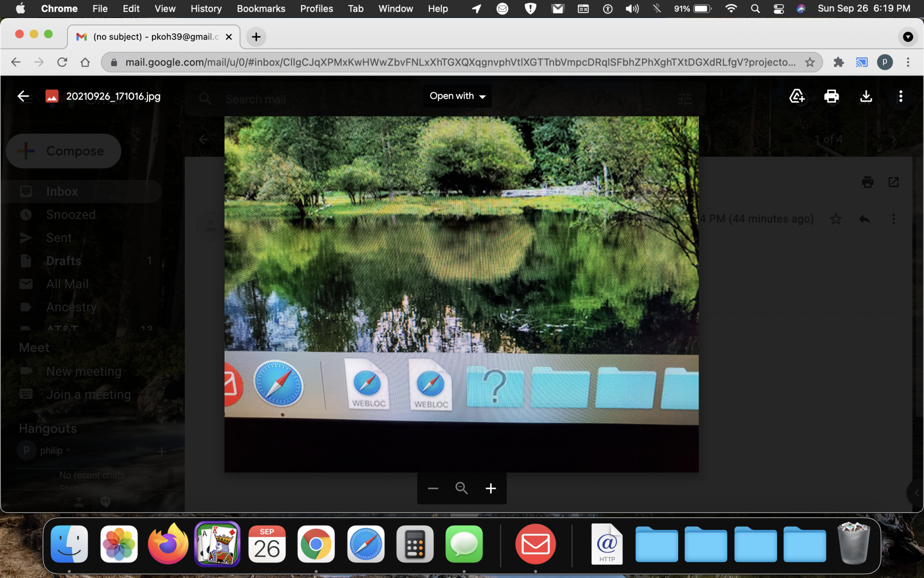Viewport: 924px width, 578px height.
Task: Open the Apple menu
Action: [20, 8]
